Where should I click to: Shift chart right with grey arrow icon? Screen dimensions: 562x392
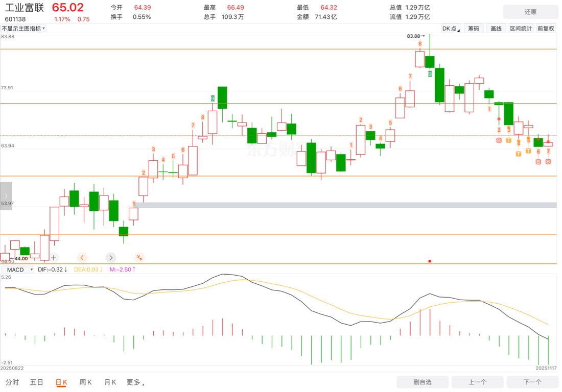(x=111, y=257)
